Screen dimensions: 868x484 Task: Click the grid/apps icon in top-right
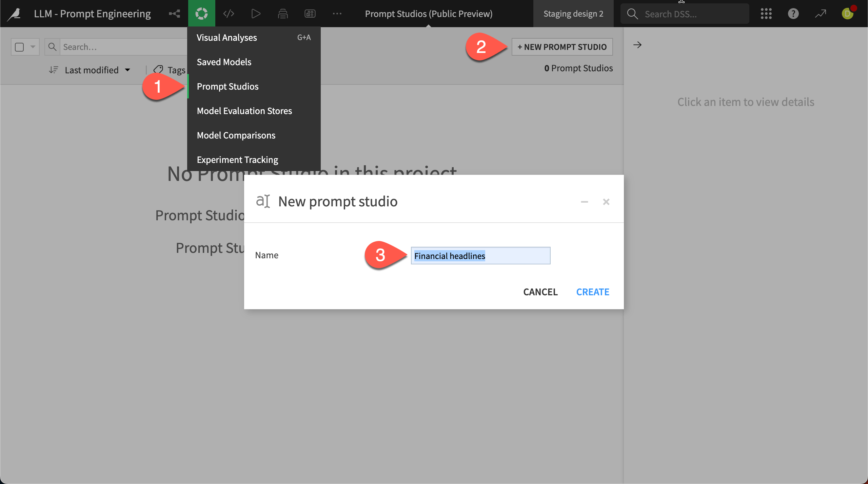pyautogui.click(x=767, y=13)
